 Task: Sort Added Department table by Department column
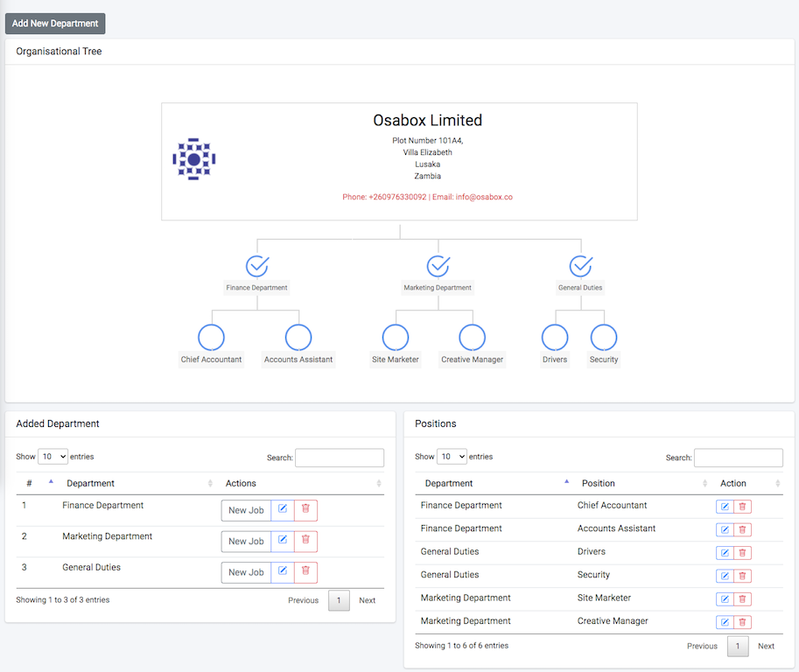137,483
